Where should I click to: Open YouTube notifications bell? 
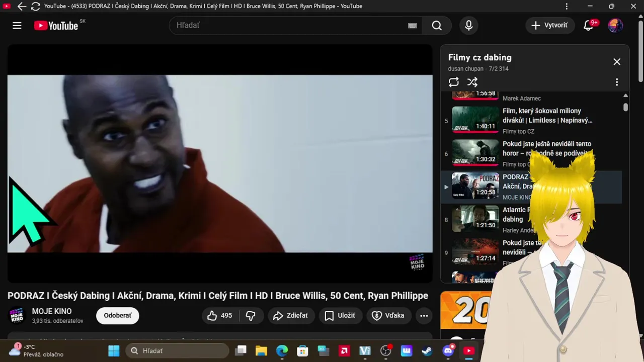(588, 26)
